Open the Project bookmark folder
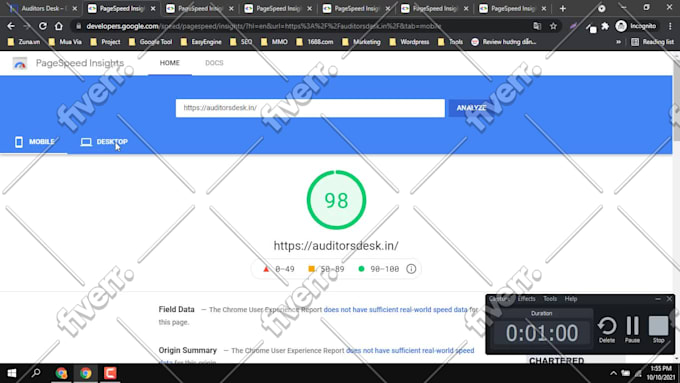 point(105,42)
